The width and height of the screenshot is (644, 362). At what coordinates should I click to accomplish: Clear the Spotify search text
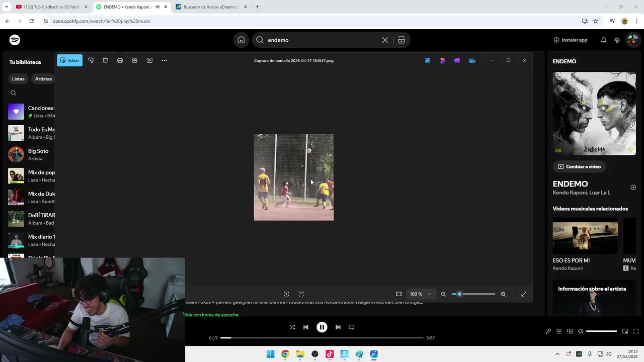point(385,40)
